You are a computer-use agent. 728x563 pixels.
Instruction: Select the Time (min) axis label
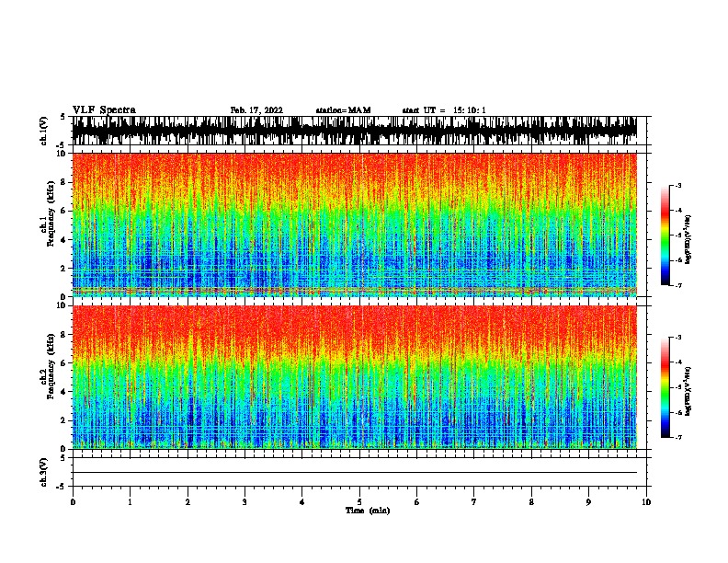click(368, 511)
